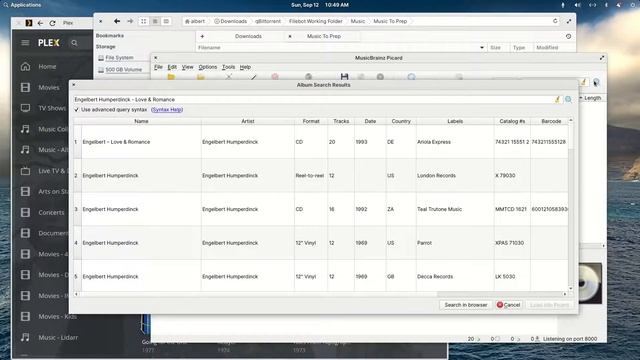Switch to Music To Prep tab
This screenshot has width=640, height=360.
pos(324,36)
